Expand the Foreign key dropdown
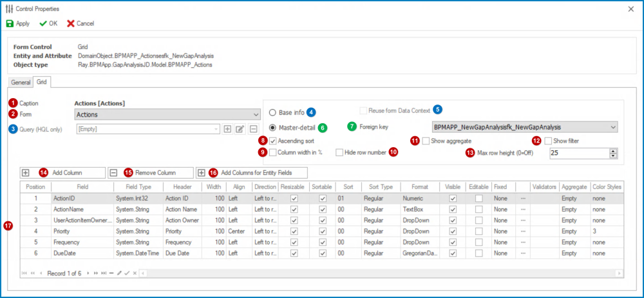644x298 pixels. pos(612,127)
